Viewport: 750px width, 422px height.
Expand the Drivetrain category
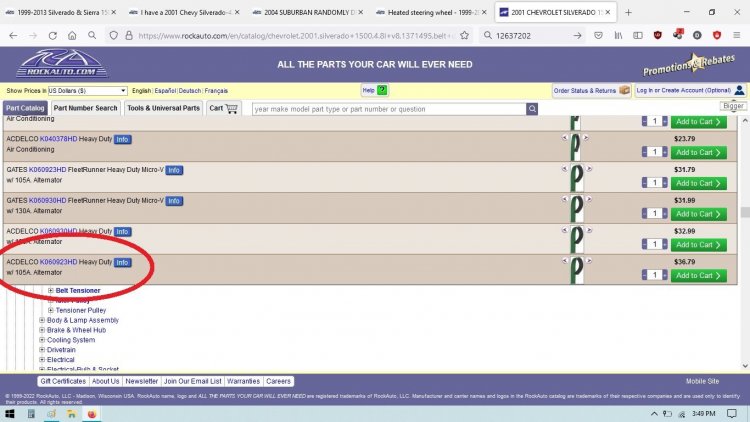(x=42, y=350)
